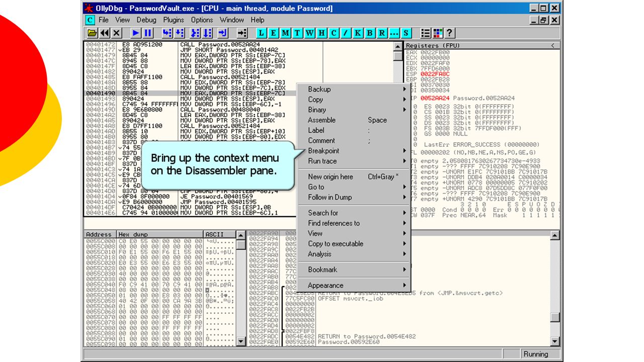Click the Help question mark icon
The height and width of the screenshot is (362, 644).
click(450, 33)
